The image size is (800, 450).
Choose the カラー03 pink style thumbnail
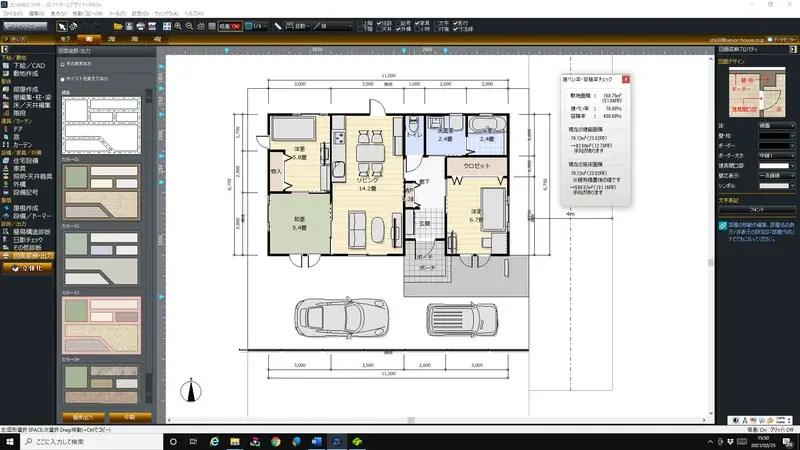tap(101, 326)
